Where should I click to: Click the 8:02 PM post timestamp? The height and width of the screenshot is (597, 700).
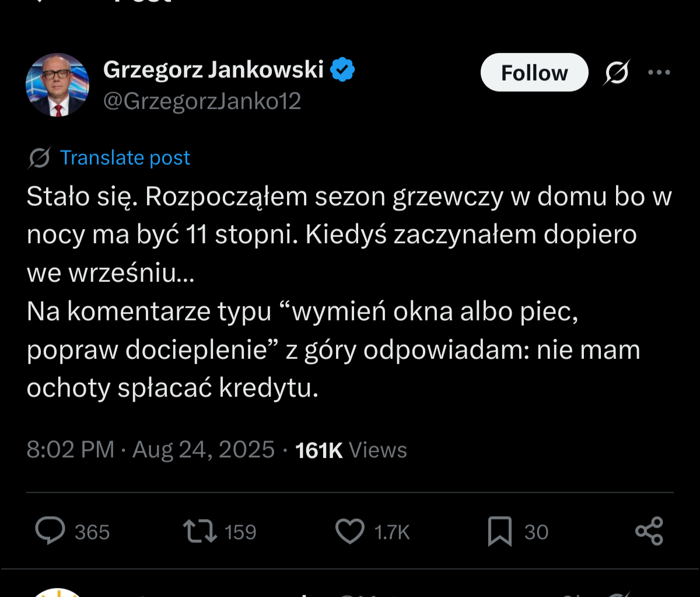(x=70, y=450)
